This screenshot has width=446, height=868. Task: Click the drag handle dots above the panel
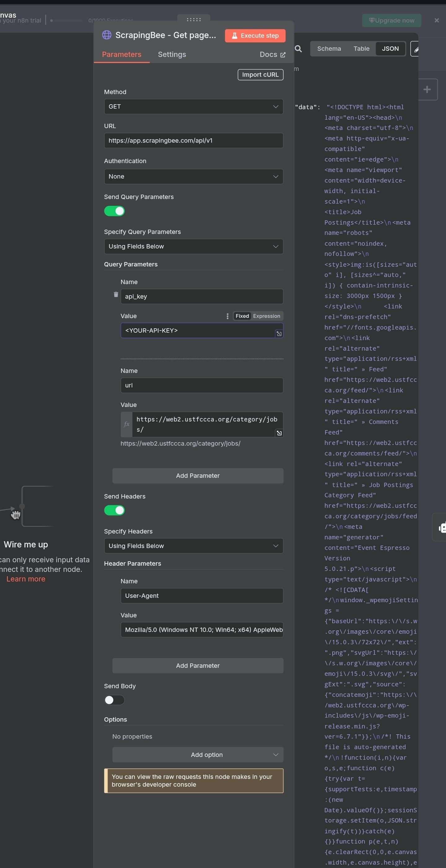[x=194, y=19]
